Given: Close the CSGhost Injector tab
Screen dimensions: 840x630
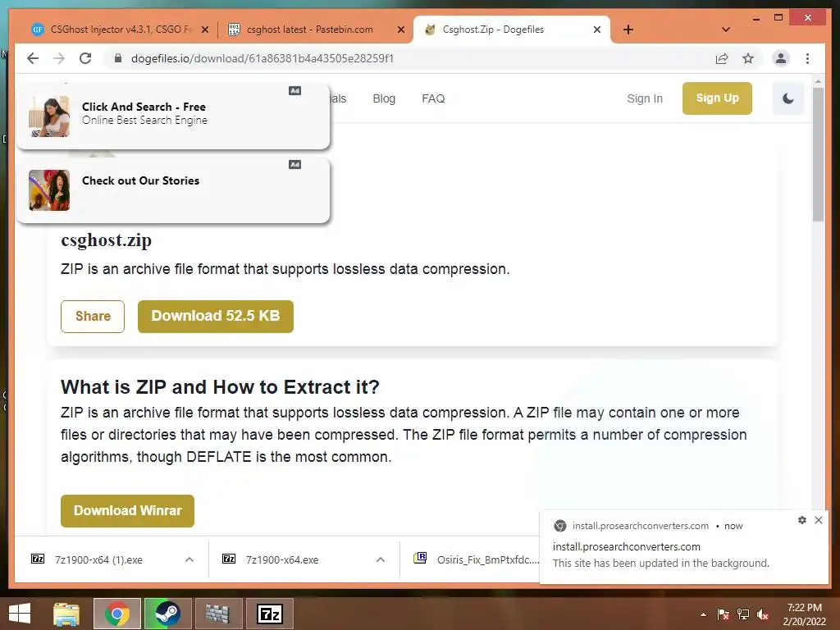Looking at the screenshot, I should tap(204, 30).
